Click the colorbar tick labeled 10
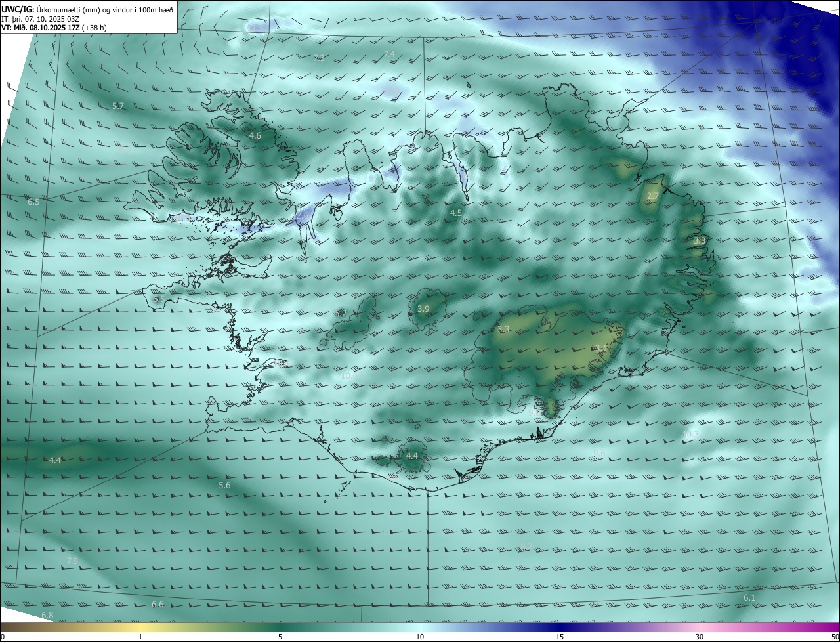 pyautogui.click(x=420, y=637)
